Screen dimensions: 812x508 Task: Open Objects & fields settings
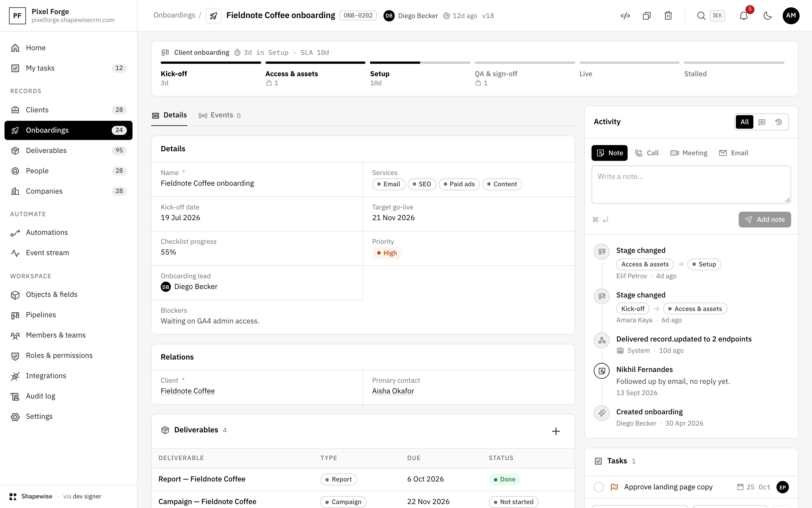click(69, 295)
